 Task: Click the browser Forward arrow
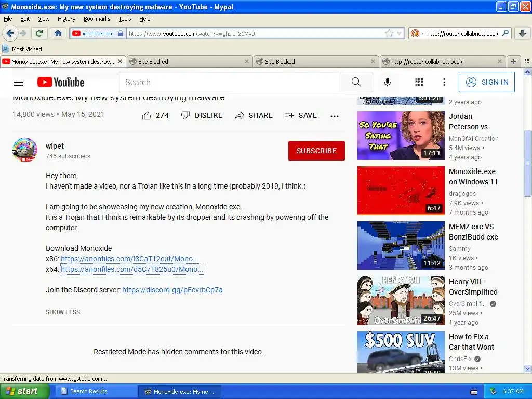pos(23,33)
